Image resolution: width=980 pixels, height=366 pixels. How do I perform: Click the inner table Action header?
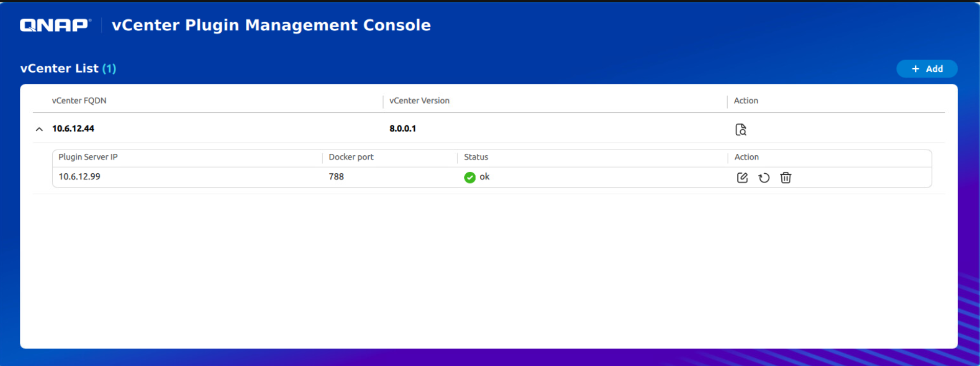click(x=746, y=157)
